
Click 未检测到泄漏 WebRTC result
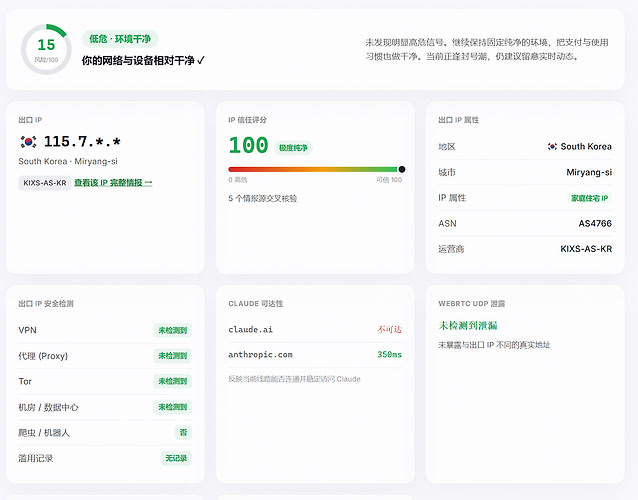pyautogui.click(x=468, y=325)
